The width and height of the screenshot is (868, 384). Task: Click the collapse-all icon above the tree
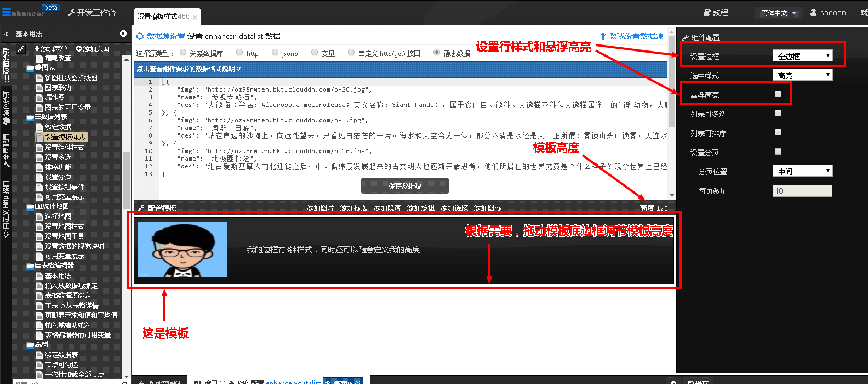(21, 49)
